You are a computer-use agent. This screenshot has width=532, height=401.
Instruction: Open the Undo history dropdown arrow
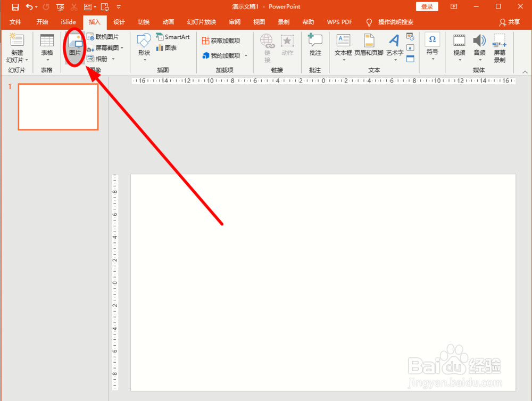(36, 7)
